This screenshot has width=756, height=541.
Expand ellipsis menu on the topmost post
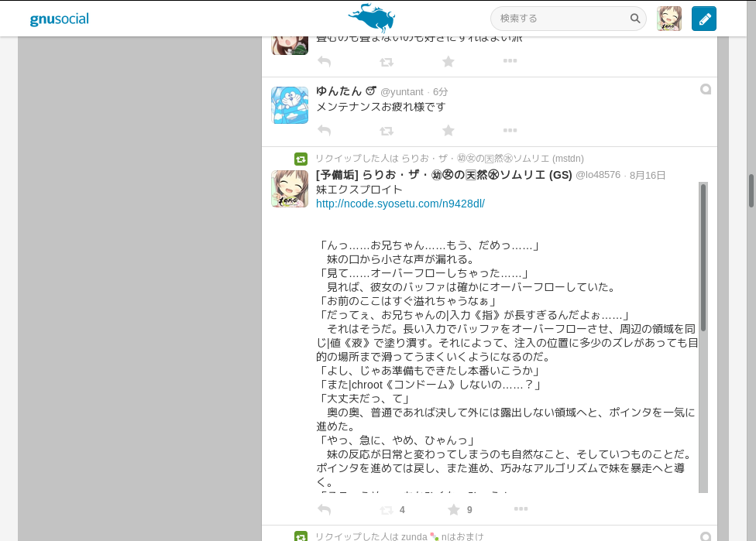[x=510, y=62]
